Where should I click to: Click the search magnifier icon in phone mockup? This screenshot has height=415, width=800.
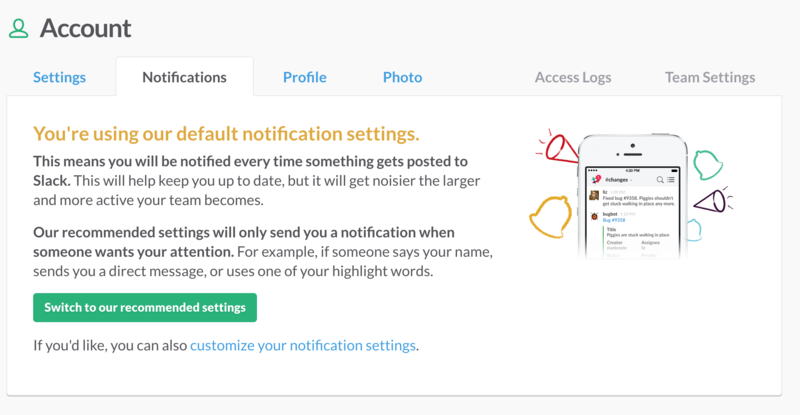click(660, 180)
